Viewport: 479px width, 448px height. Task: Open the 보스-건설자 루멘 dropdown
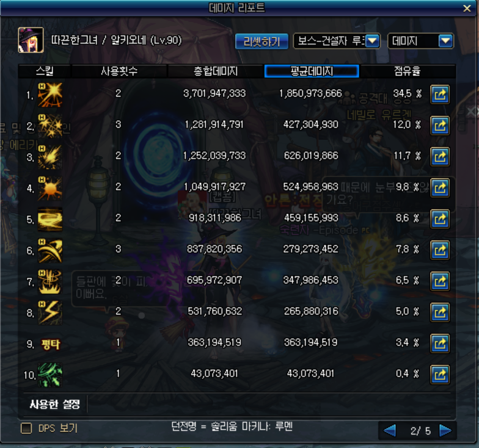tap(337, 41)
